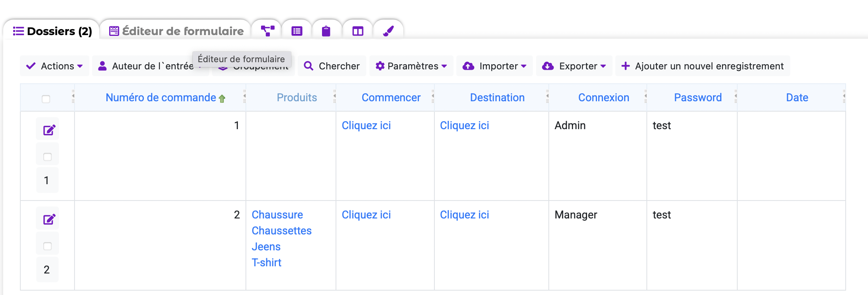Sort by Connexion column header
Screen dimensions: 868x295
tap(604, 98)
